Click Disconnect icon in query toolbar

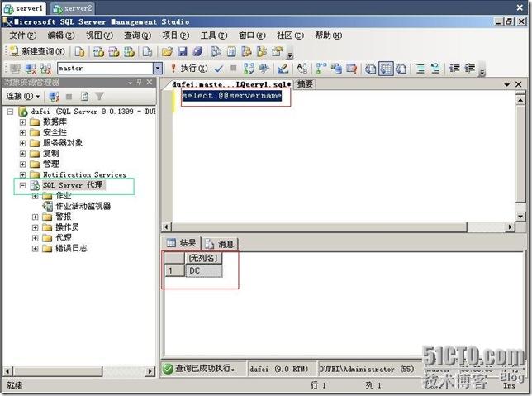(31, 69)
